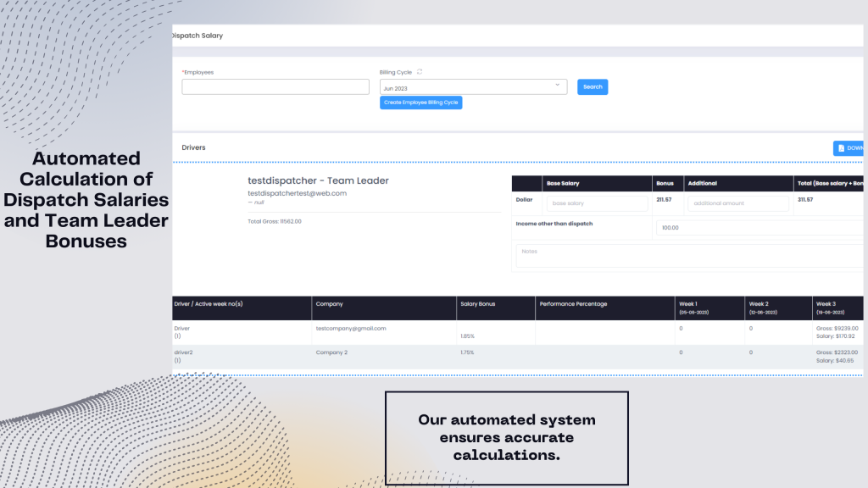Click inside the Notes text area
868x488 pixels.
click(x=687, y=257)
